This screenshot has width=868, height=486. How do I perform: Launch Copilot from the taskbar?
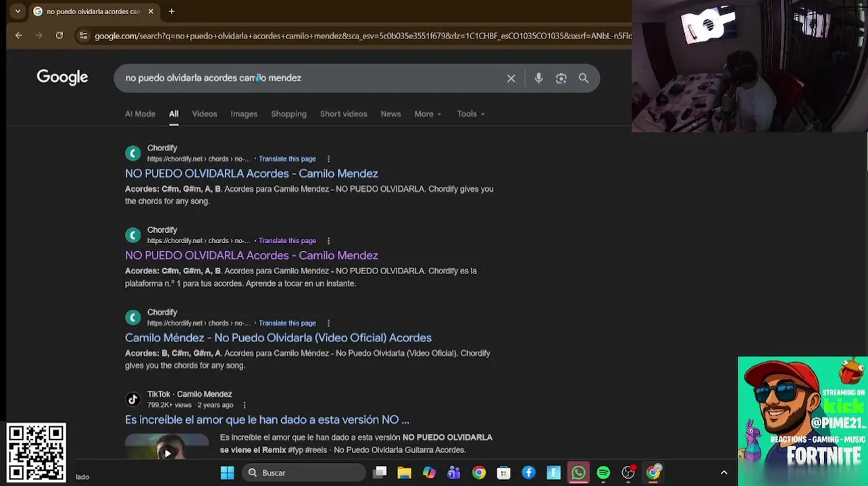429,473
